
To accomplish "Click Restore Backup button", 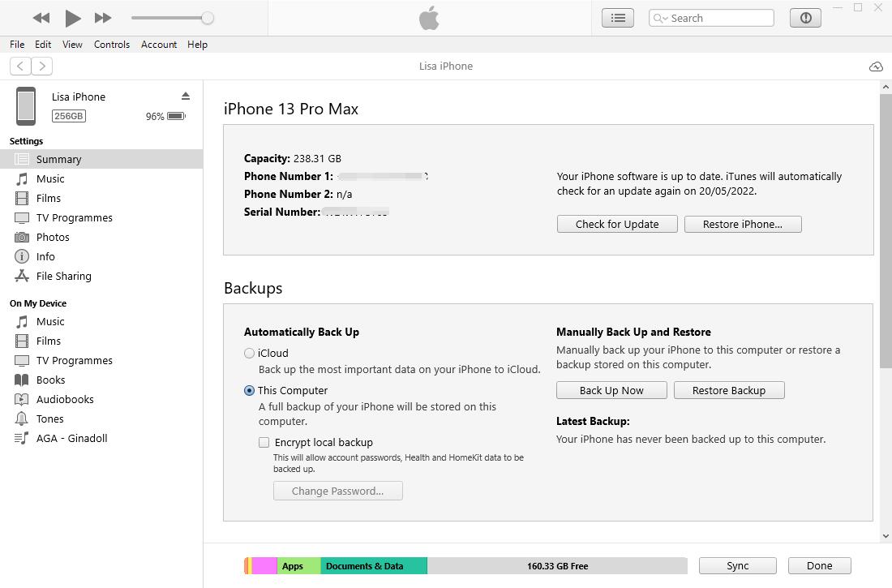I will [729, 390].
